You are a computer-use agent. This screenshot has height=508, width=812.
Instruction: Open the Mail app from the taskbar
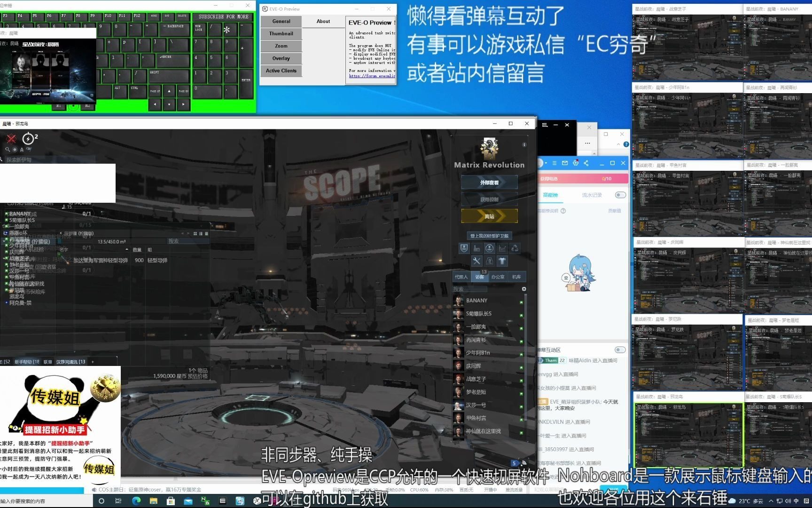[188, 501]
